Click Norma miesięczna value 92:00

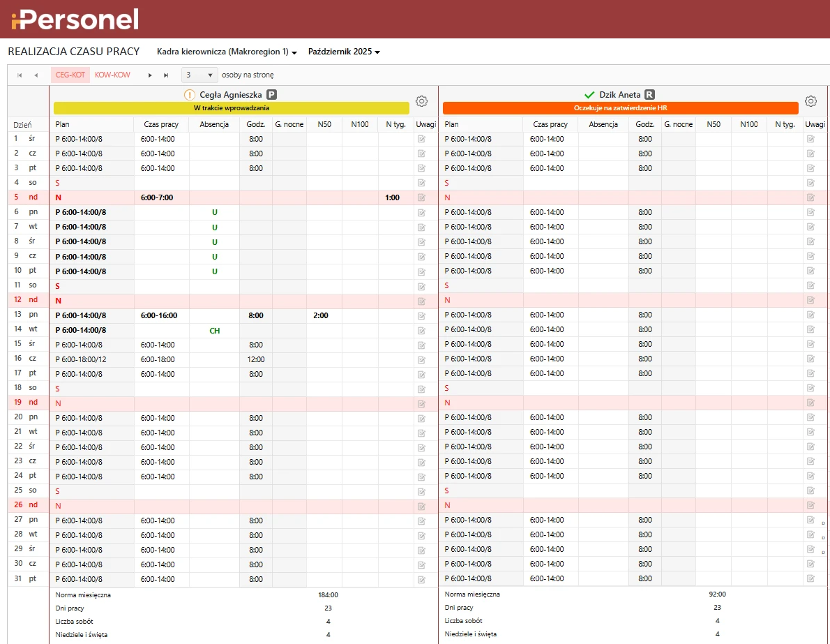pyautogui.click(x=717, y=594)
